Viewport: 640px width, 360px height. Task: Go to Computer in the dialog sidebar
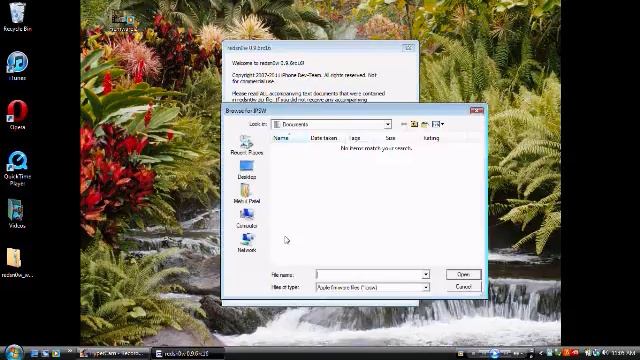click(247, 218)
